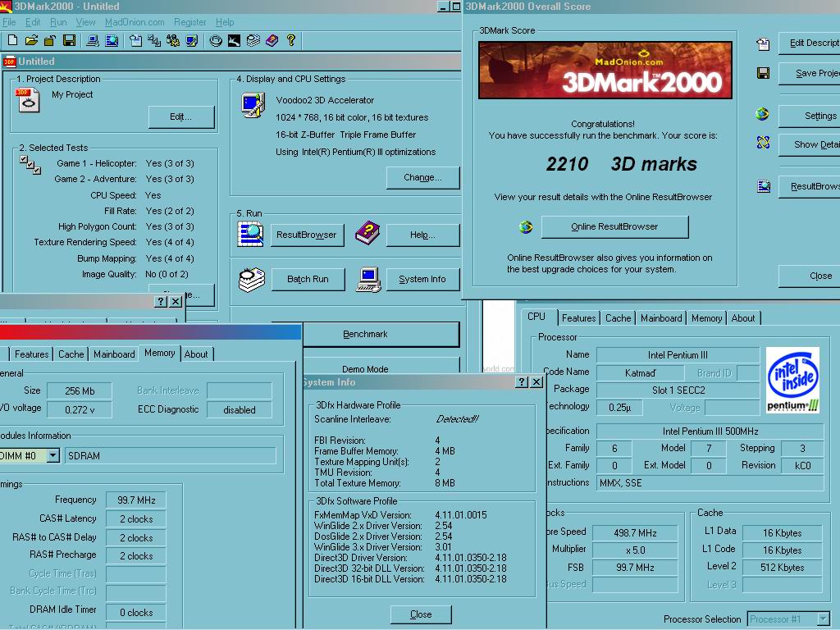Screen dimensions: 840x630
Task: Click the Intel Inside Pentium III logo
Action: click(x=792, y=380)
